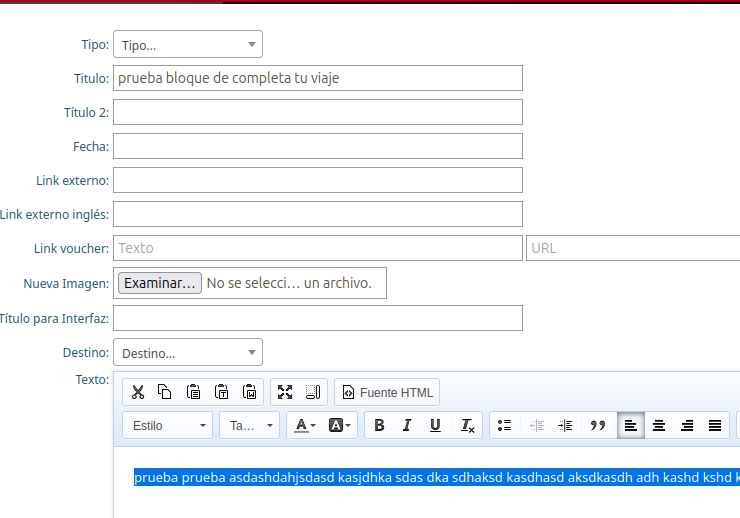
Task: Open the text color picker
Action: pos(305,426)
